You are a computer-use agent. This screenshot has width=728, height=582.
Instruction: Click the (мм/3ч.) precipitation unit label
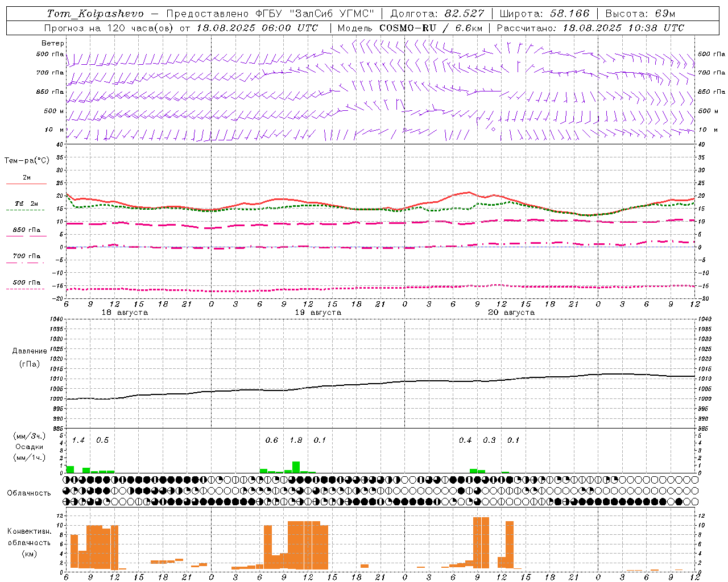[x=30, y=436]
